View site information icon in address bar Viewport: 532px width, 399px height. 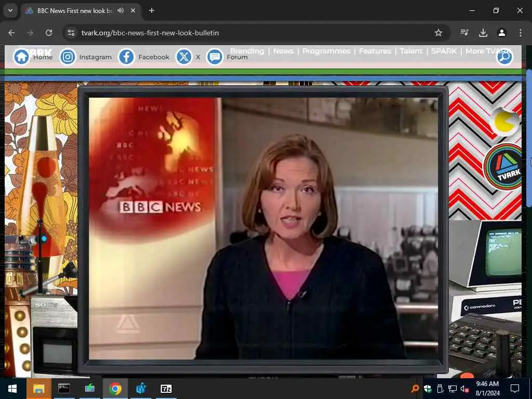click(x=71, y=33)
